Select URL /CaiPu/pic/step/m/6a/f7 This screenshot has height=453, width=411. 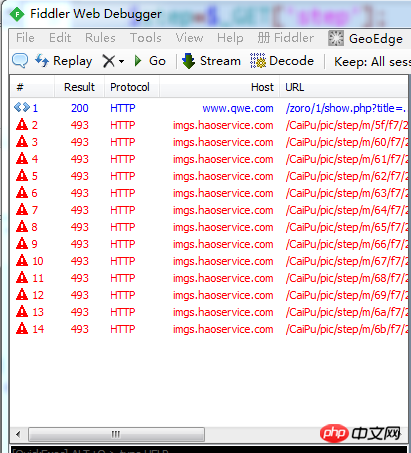347,312
